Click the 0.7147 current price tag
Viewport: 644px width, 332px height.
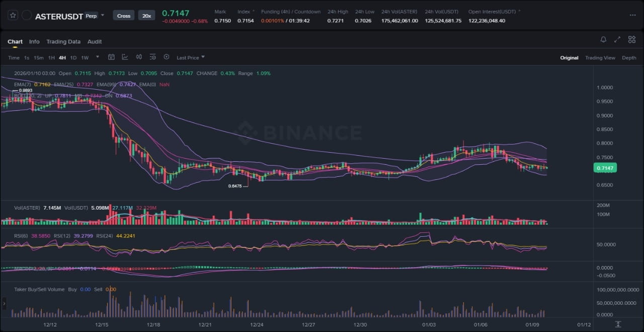pyautogui.click(x=605, y=168)
